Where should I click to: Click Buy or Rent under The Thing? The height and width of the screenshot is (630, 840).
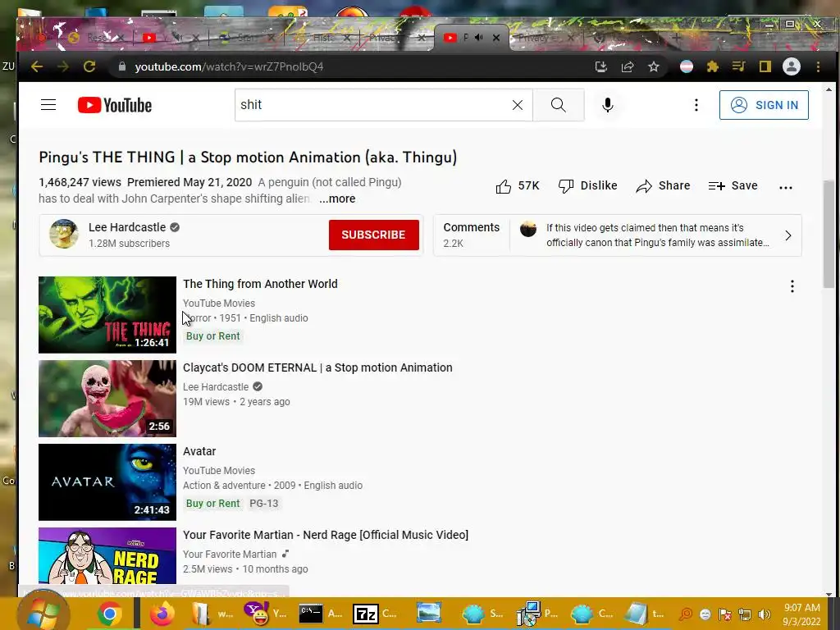tap(213, 336)
